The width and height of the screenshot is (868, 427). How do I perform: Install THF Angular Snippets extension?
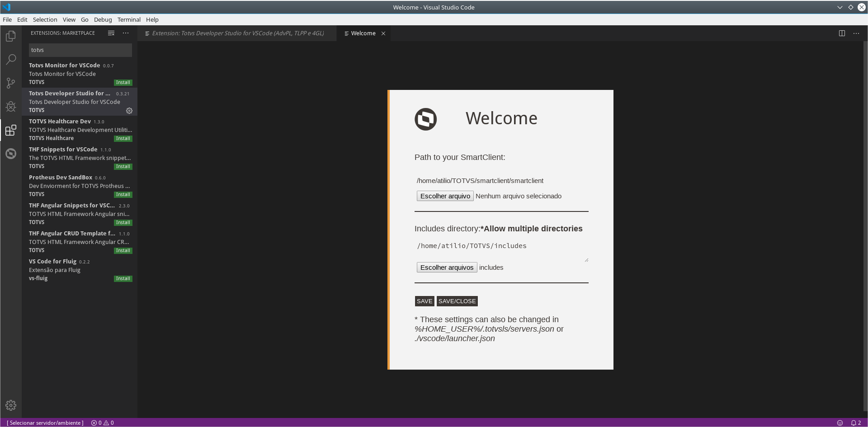pyautogui.click(x=123, y=223)
